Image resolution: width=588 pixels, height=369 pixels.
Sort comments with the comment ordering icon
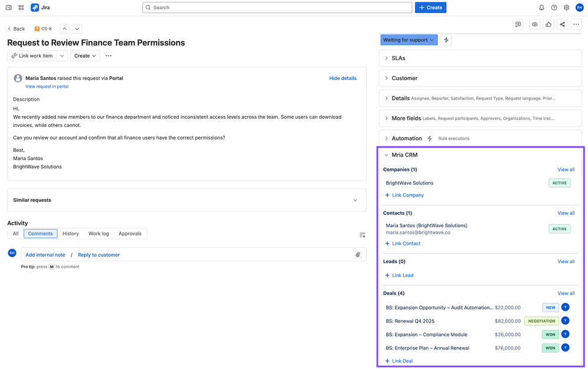[x=362, y=234]
